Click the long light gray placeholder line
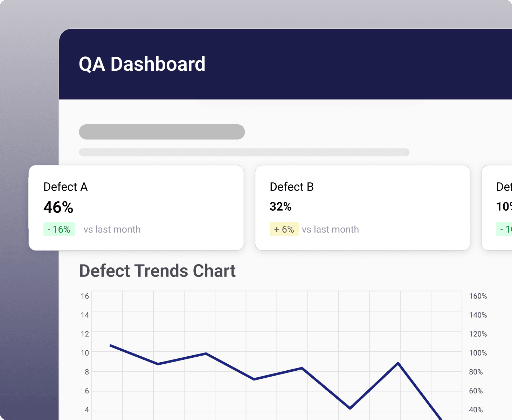This screenshot has height=420, width=512. 244,152
